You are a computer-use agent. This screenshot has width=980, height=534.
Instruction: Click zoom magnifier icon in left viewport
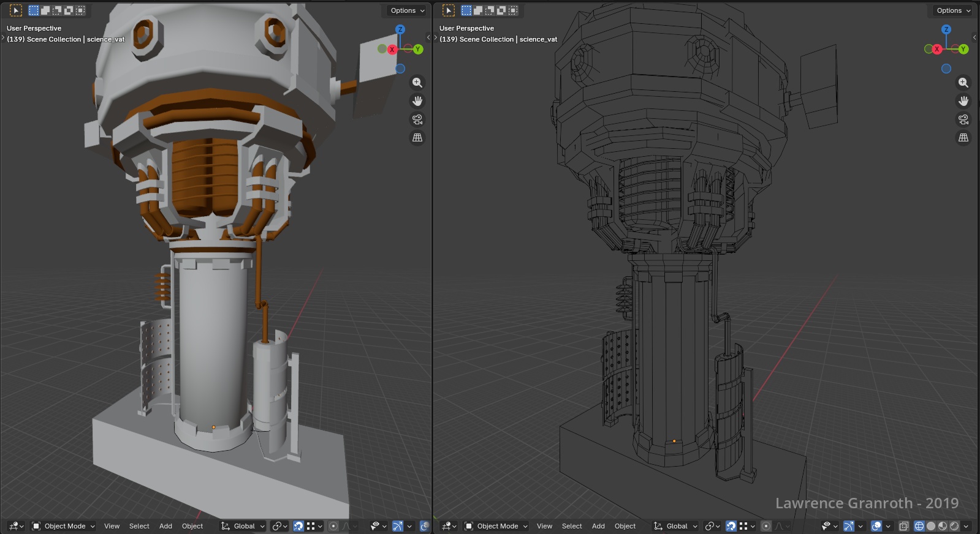(x=417, y=83)
